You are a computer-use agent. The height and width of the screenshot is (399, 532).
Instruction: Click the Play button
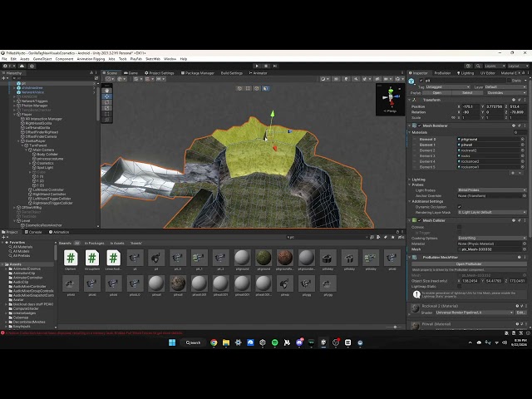257,66
